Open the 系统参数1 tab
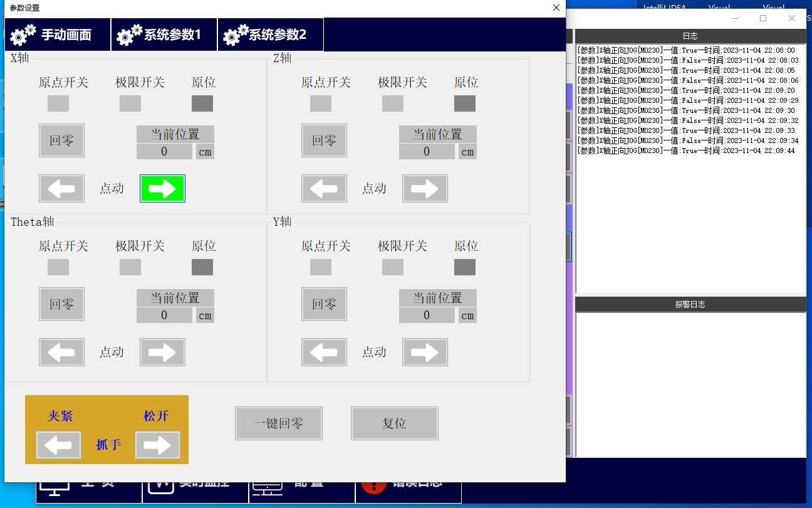 (164, 34)
